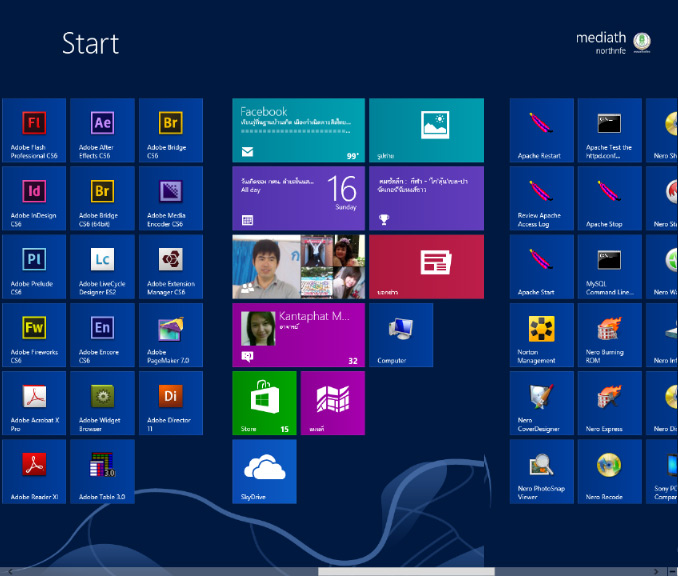The image size is (678, 576).
Task: Launch Adobe PageMaker 7.0
Action: click(x=171, y=335)
